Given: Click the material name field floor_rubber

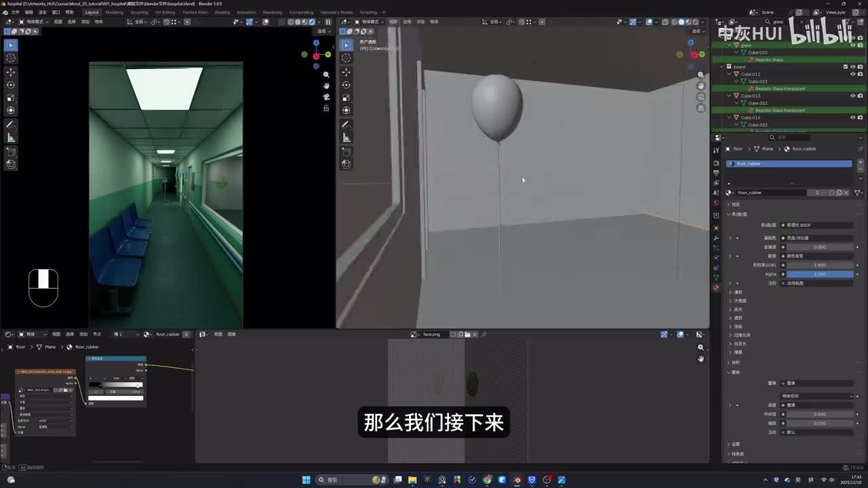Looking at the screenshot, I should (773, 192).
